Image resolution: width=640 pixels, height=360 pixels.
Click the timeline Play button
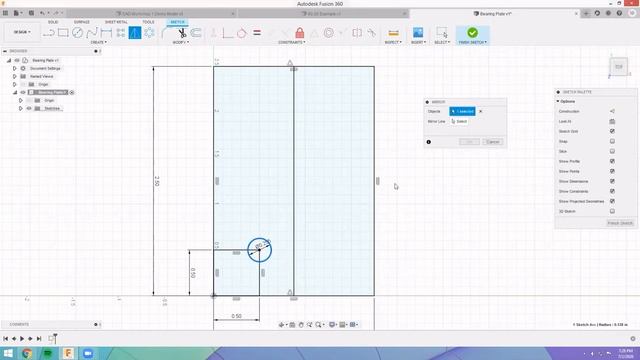pyautogui.click(x=22, y=338)
